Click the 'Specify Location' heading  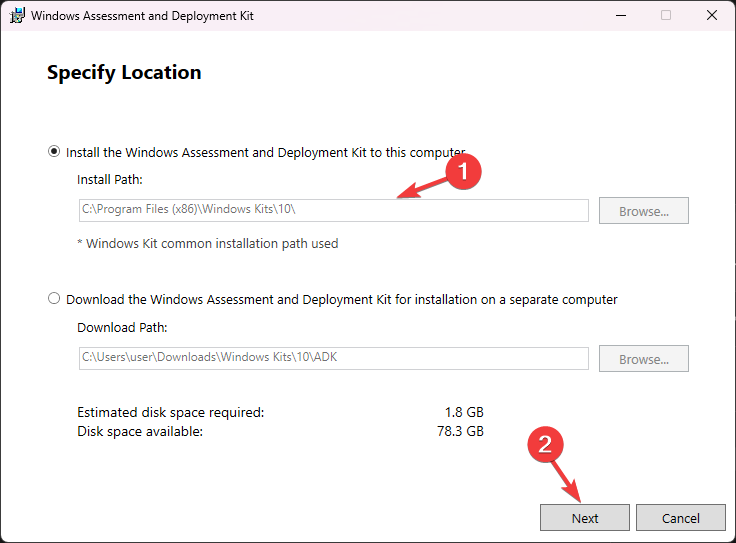(x=124, y=73)
